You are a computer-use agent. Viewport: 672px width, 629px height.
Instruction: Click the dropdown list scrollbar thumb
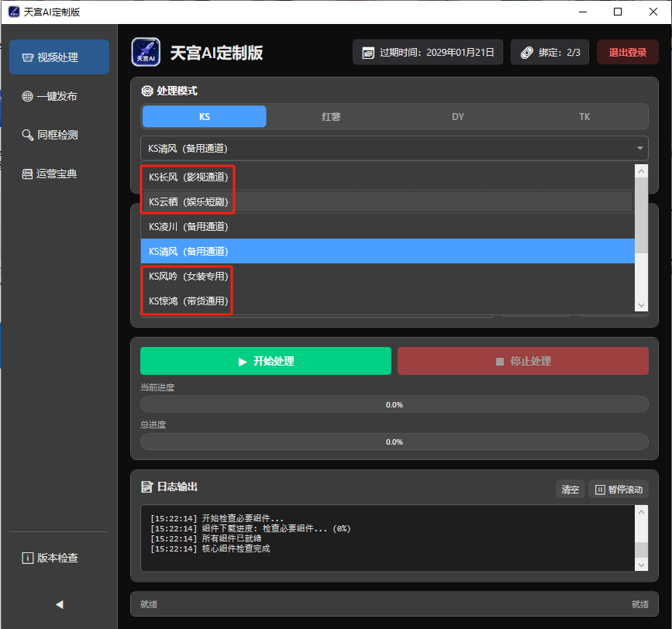(x=641, y=215)
